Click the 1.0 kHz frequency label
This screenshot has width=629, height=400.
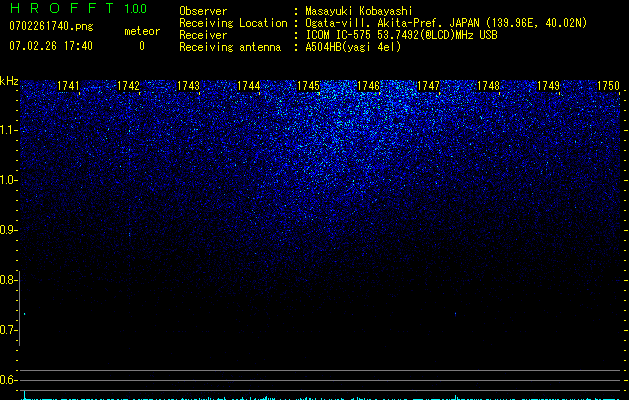point(8,180)
